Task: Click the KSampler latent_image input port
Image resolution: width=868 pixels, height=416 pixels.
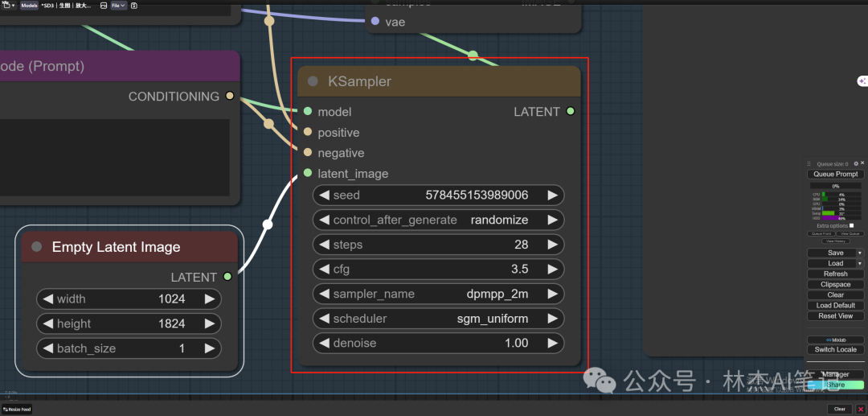Action: [308, 173]
